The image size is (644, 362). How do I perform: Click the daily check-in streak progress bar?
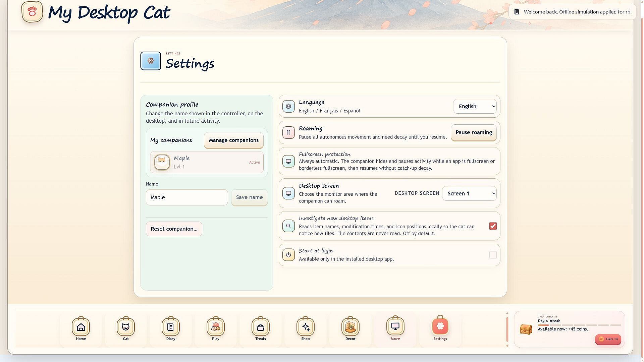click(579, 325)
